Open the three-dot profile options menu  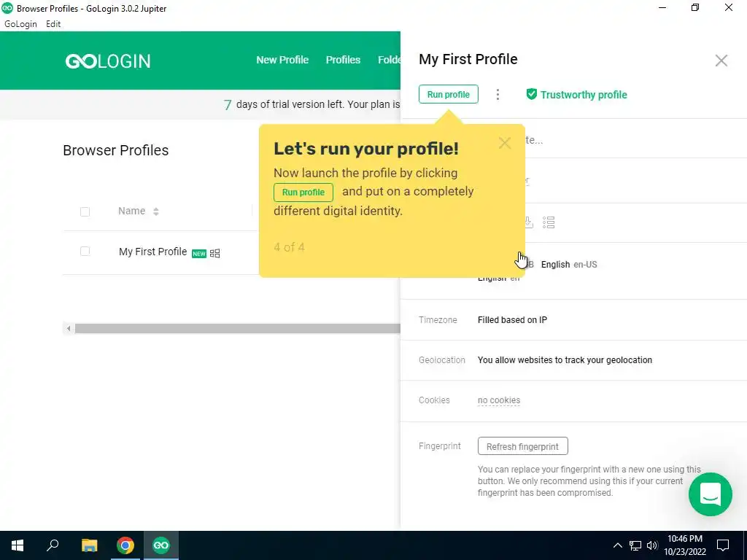[x=498, y=94]
